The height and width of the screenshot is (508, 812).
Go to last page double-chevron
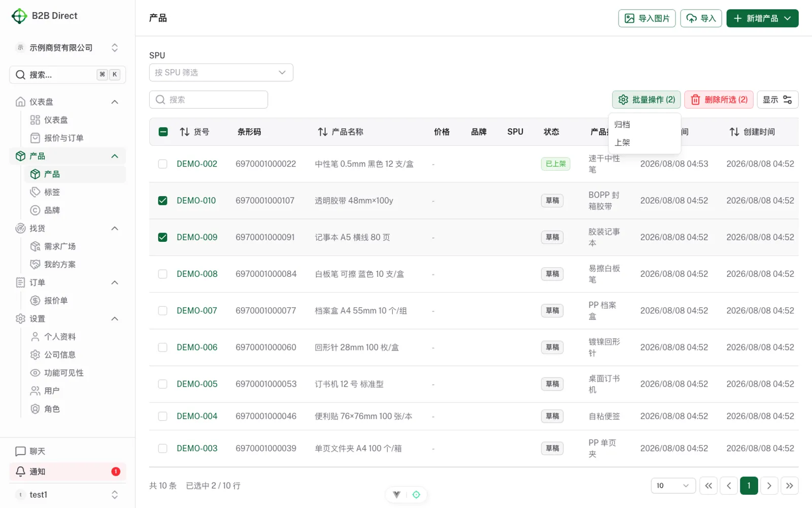click(790, 486)
